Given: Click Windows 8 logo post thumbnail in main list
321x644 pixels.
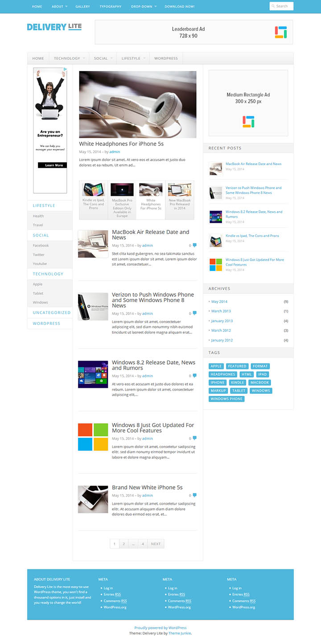Looking at the screenshot, I should [93, 437].
